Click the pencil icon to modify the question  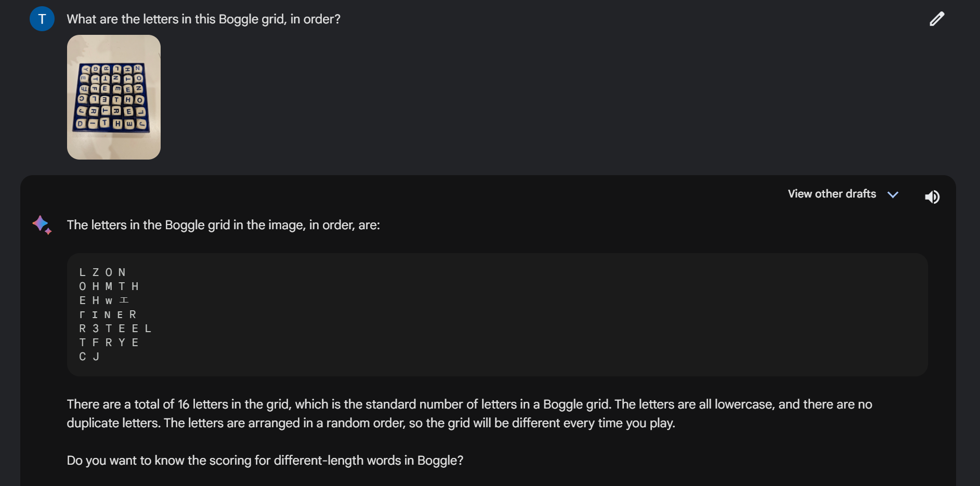936,19
